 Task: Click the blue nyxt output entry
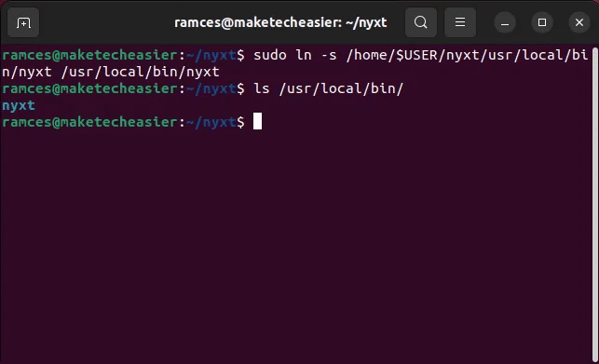[x=19, y=105]
